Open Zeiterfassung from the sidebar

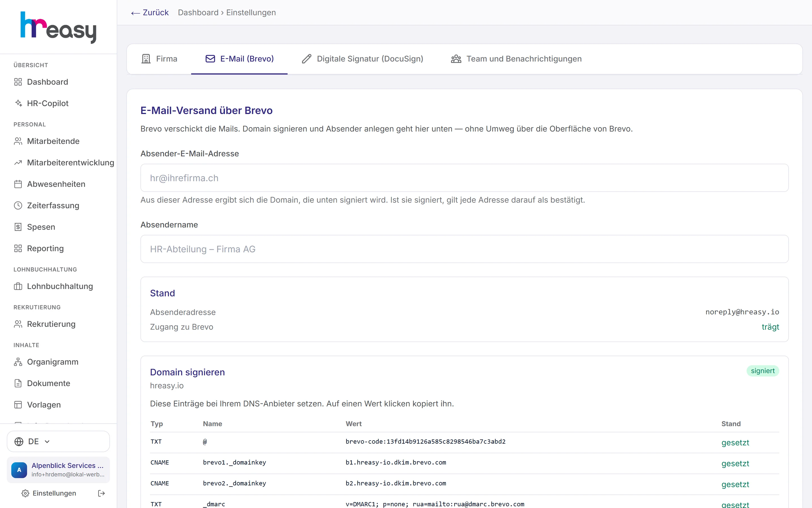point(58,206)
